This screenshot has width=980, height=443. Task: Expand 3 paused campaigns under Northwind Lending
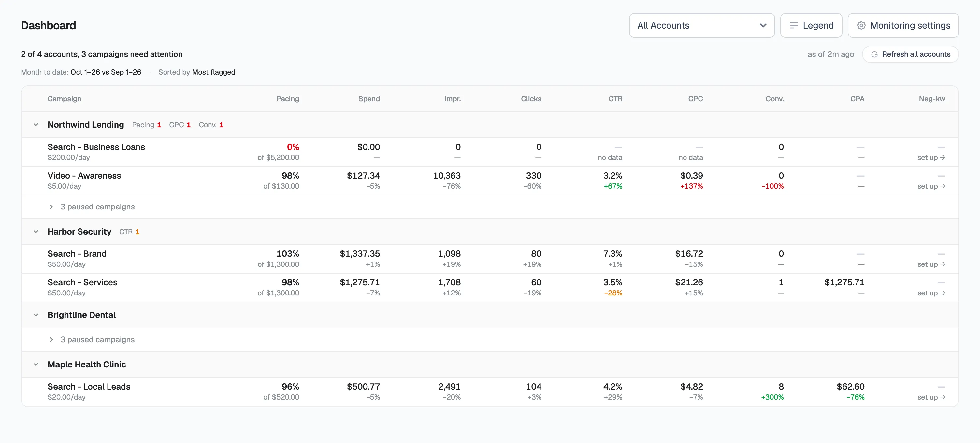[x=92, y=207]
